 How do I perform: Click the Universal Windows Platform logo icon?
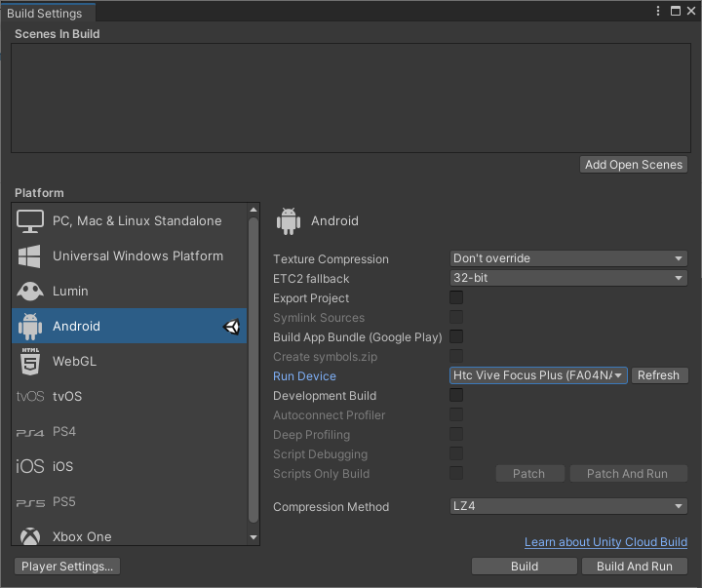click(x=30, y=256)
